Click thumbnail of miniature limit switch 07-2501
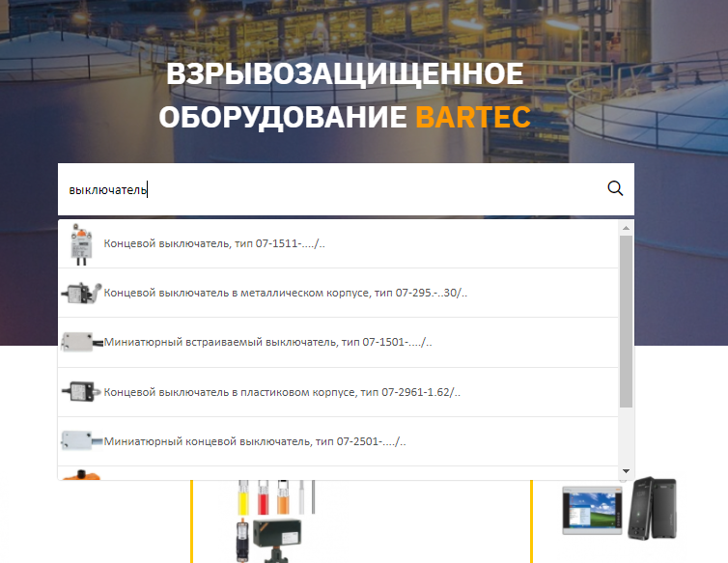The height and width of the screenshot is (563, 728). [x=82, y=440]
